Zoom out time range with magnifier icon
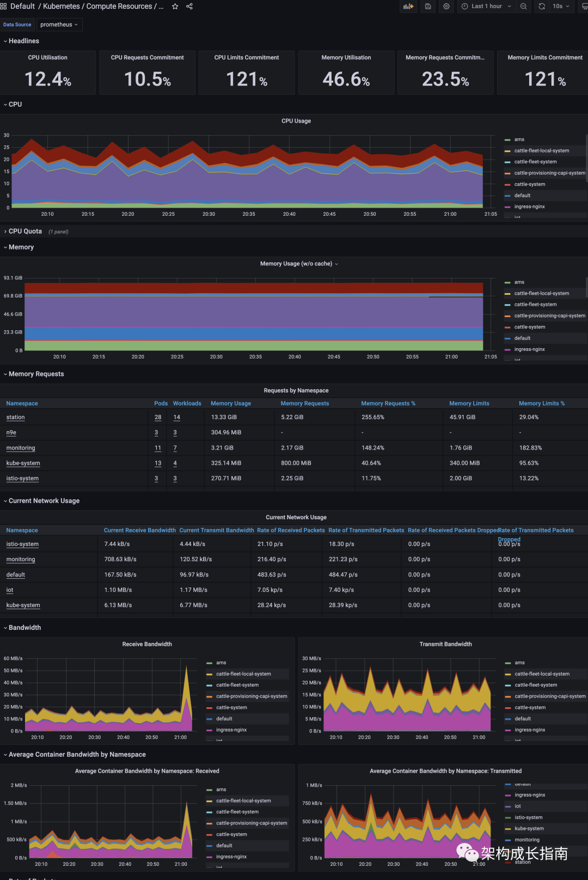 (523, 7)
